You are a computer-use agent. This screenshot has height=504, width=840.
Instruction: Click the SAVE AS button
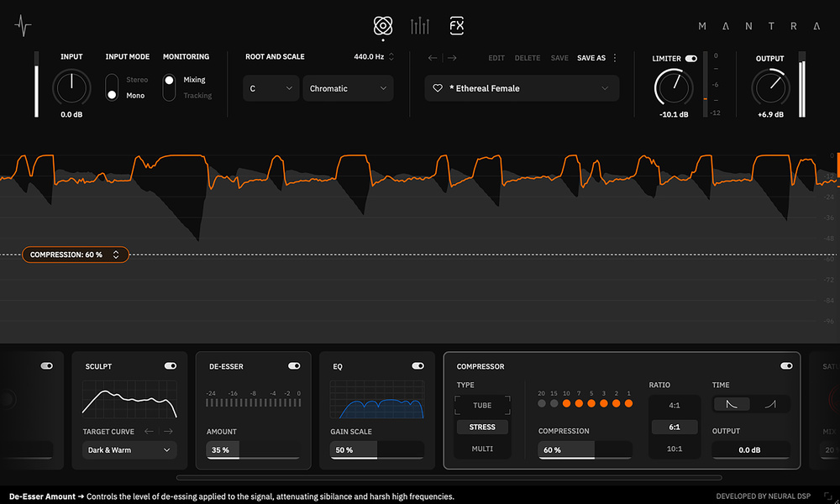591,58
